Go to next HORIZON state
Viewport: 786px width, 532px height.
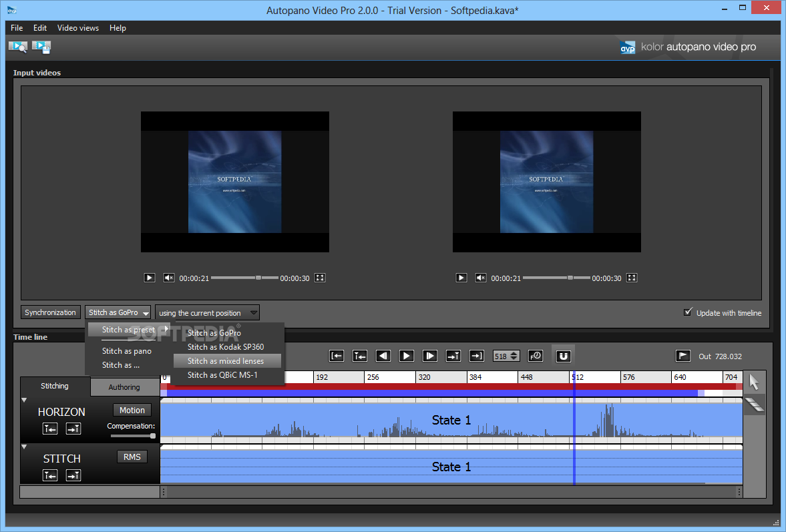73,429
